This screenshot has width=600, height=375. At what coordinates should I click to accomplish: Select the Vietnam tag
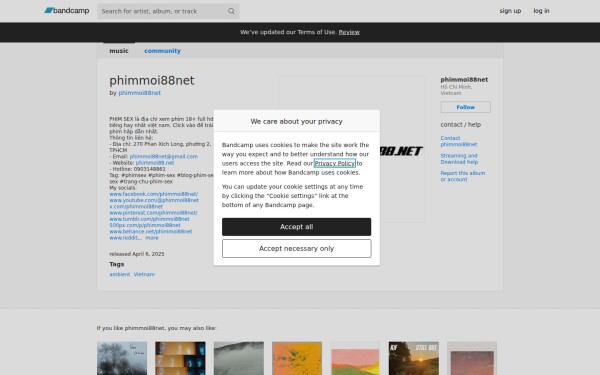(144, 274)
